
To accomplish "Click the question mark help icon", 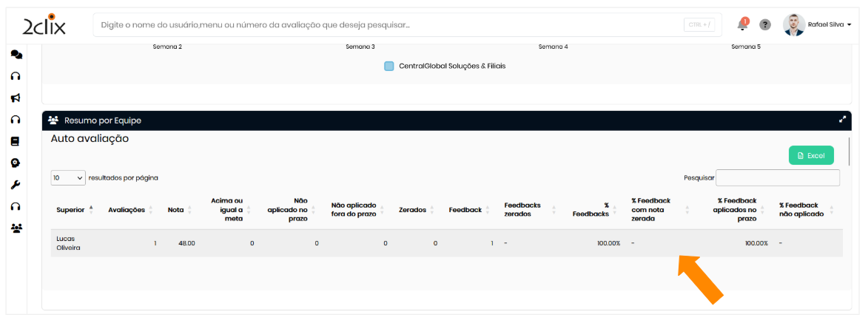I will [765, 25].
